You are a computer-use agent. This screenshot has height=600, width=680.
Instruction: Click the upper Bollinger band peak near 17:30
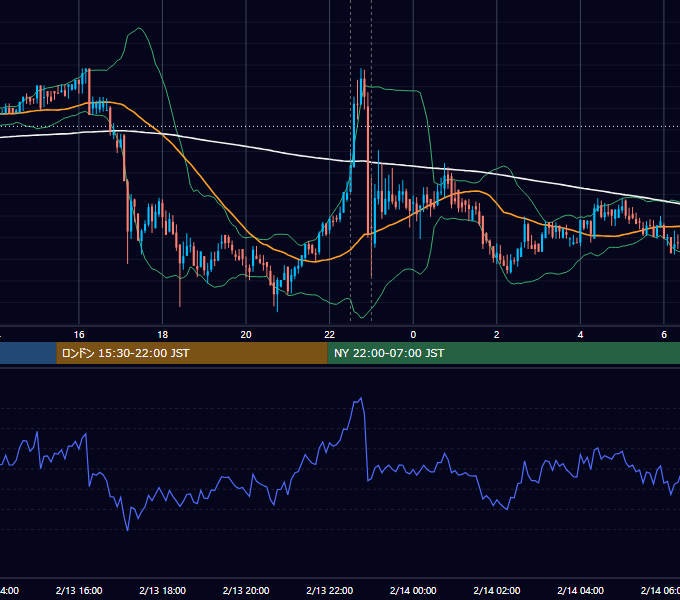click(139, 28)
